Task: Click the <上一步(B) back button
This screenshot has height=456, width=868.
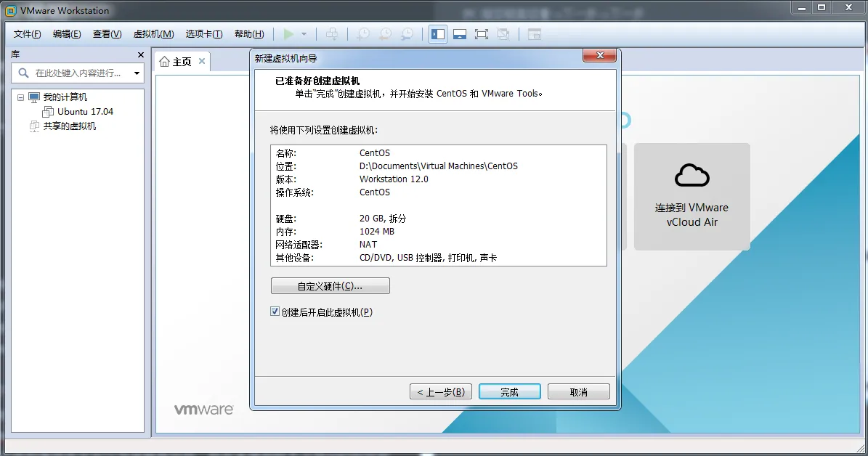Action: (x=441, y=392)
